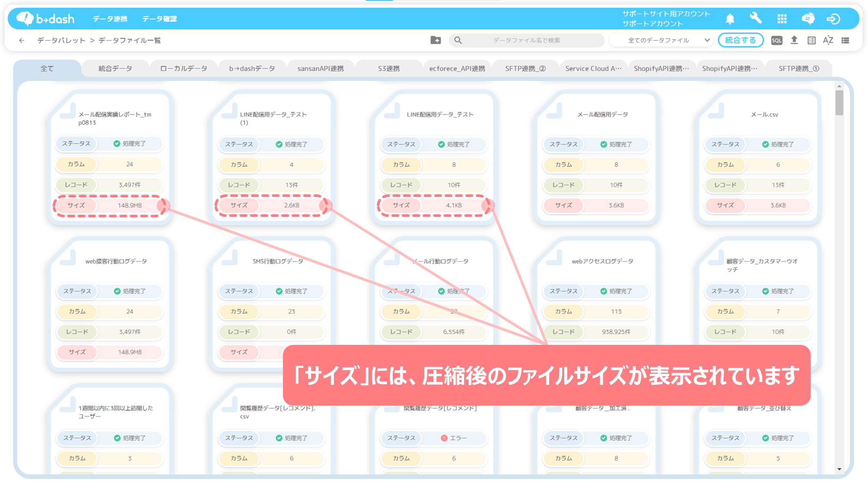Click the upload file icon
Screen dimensions: 868x488
click(794, 40)
